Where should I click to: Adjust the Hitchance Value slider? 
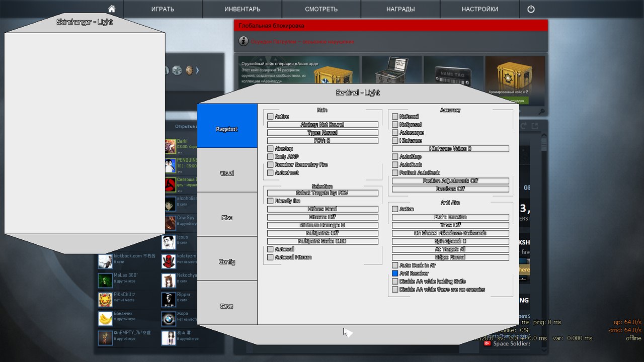[450, 149]
